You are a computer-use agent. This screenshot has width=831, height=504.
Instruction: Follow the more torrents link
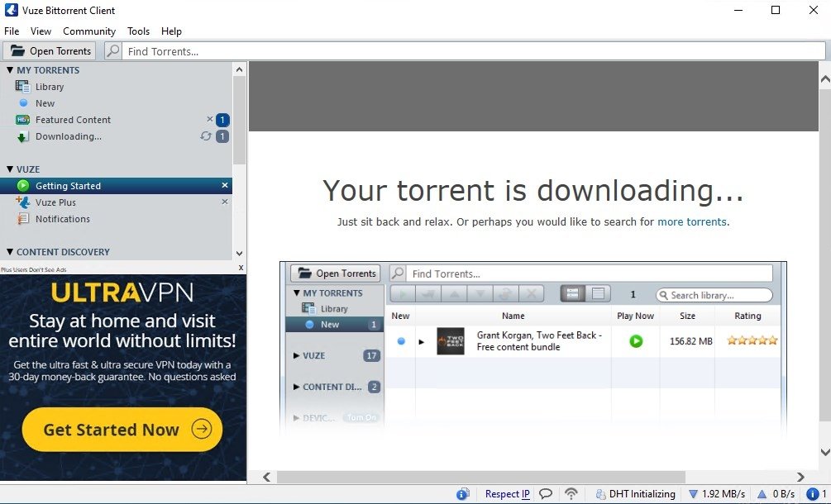point(691,221)
